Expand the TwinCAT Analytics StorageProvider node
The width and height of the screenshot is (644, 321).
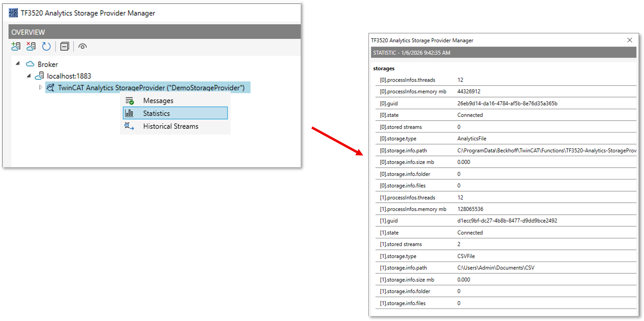point(41,87)
